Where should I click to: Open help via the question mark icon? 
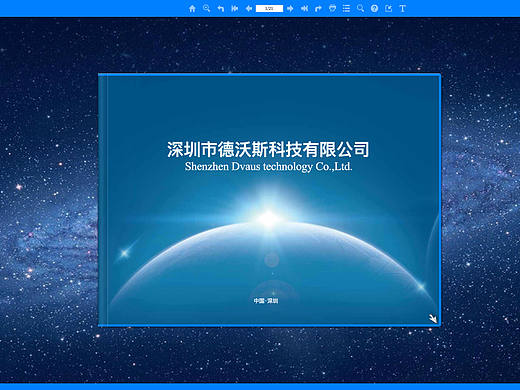tap(374, 8)
